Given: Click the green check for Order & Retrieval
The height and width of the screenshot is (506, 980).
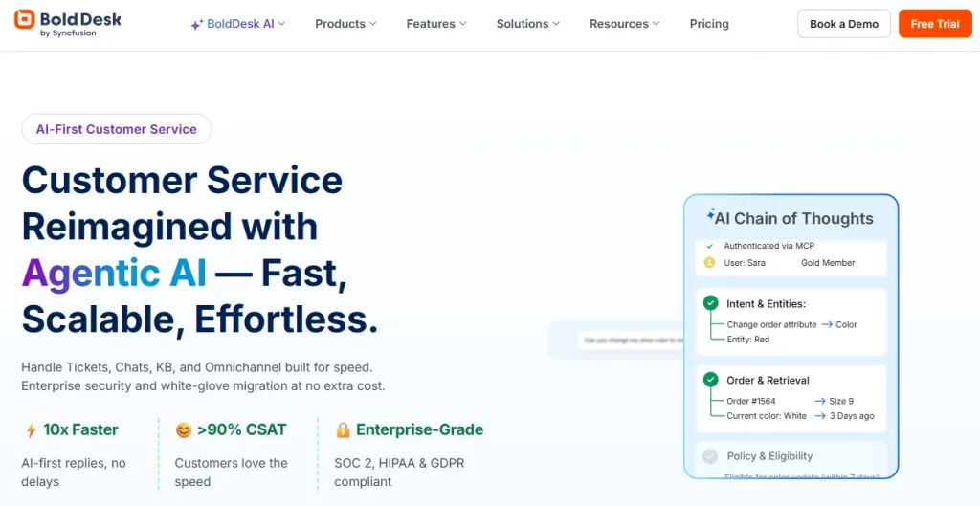Looking at the screenshot, I should pyautogui.click(x=710, y=380).
